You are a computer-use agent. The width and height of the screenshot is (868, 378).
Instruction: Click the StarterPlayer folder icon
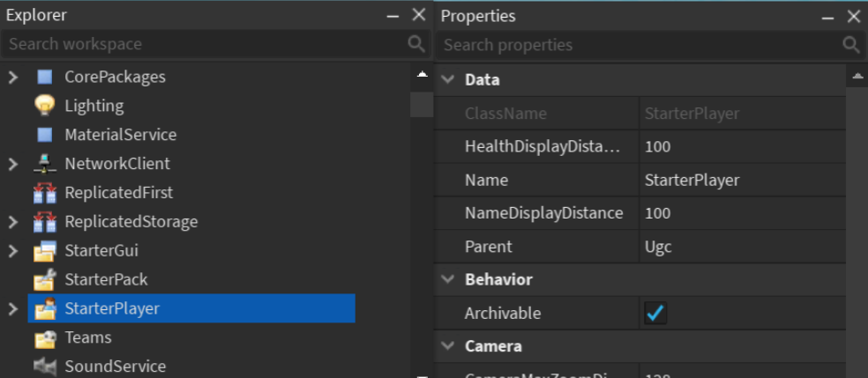[45, 308]
